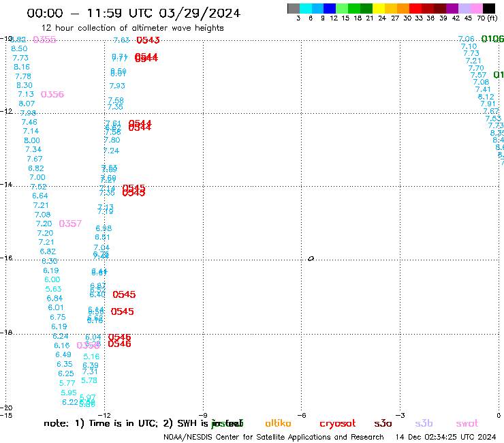This screenshot has width=504, height=443.
Task: Select the 's3b' satellite legend label
Action: pyautogui.click(x=424, y=423)
